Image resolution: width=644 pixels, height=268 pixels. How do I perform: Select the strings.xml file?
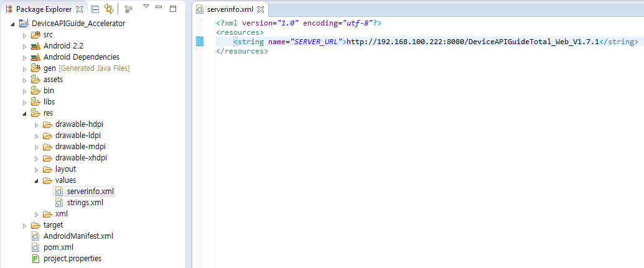[x=85, y=203]
